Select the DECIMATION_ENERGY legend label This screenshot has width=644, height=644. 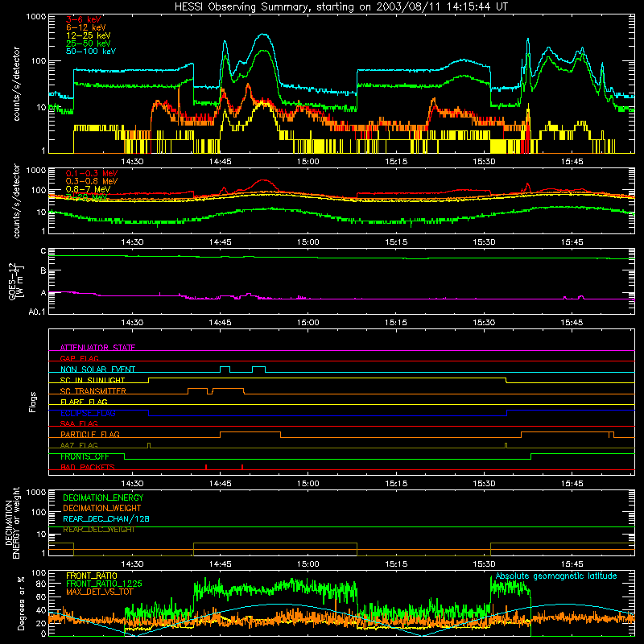click(103, 497)
